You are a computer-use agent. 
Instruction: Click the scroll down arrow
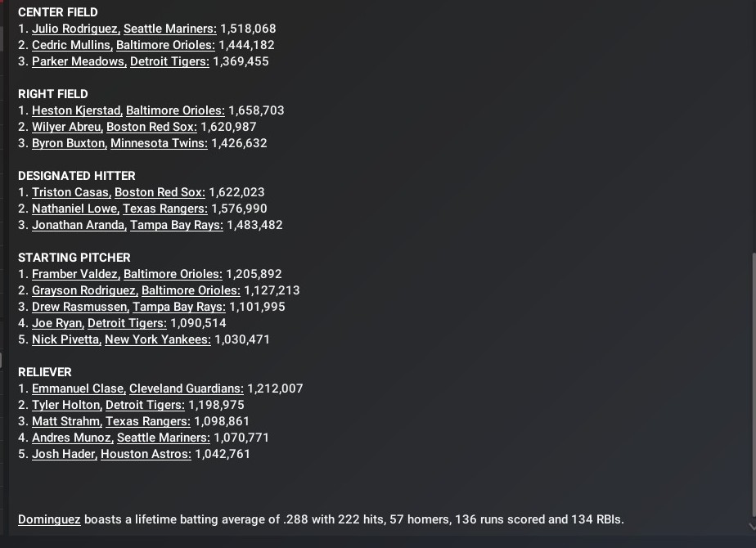tap(752, 527)
